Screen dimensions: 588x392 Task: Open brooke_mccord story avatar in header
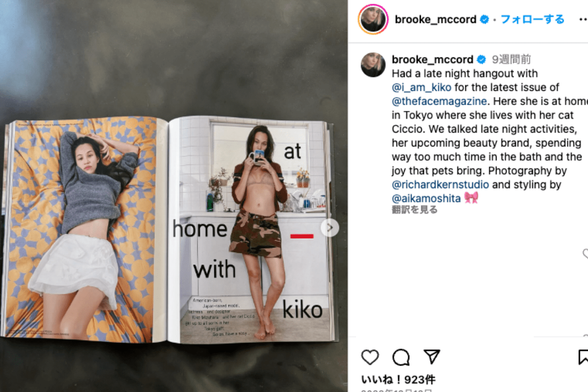pos(373,20)
